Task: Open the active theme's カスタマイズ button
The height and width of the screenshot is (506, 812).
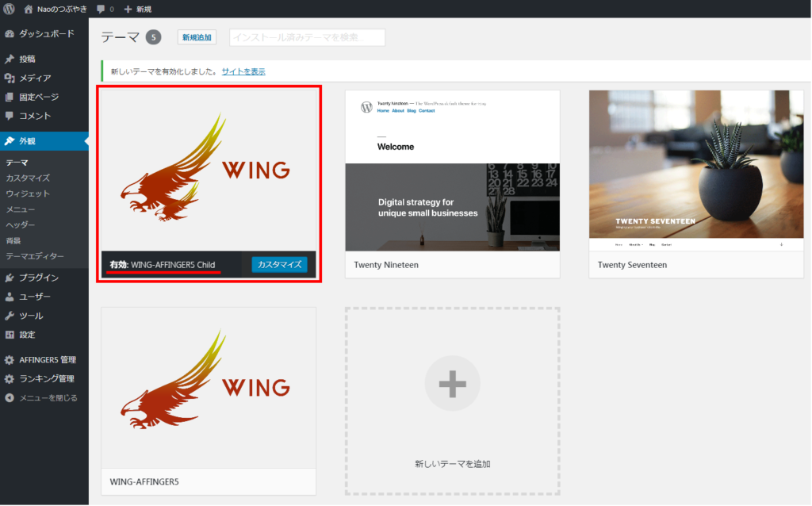Action: tap(279, 264)
